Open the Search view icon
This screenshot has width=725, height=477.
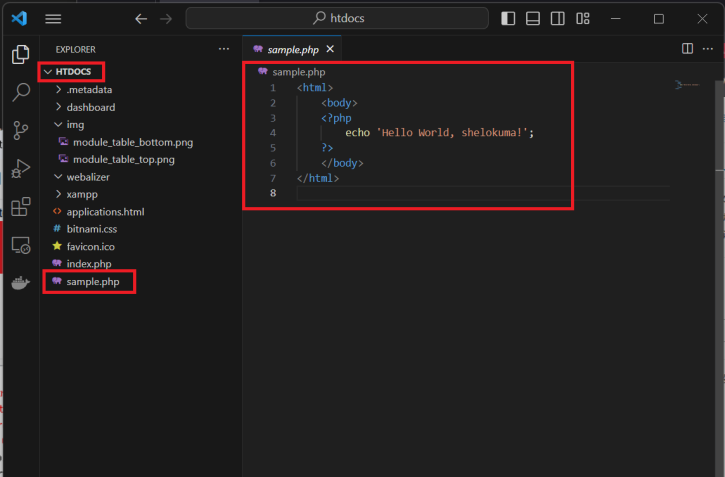pyautogui.click(x=20, y=93)
